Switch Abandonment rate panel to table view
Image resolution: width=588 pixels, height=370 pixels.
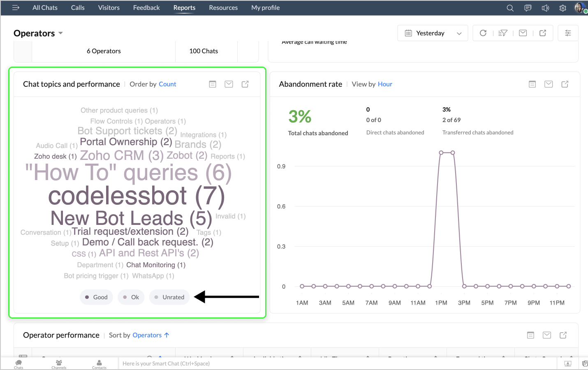[x=532, y=84]
